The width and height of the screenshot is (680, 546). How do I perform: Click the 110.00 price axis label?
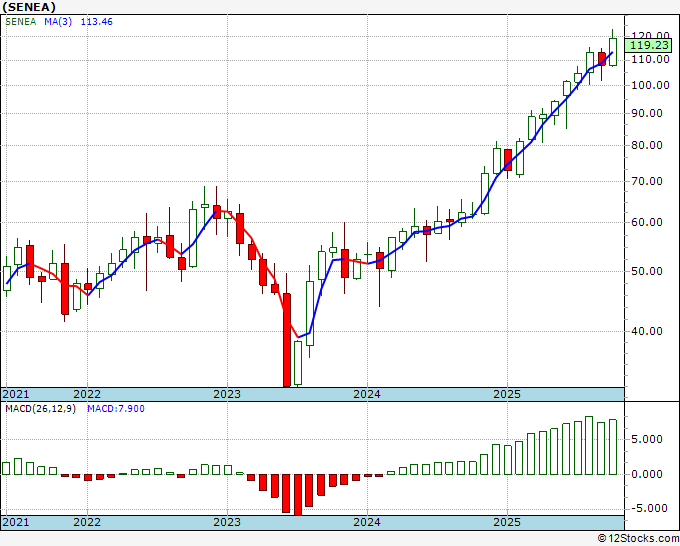tap(651, 59)
